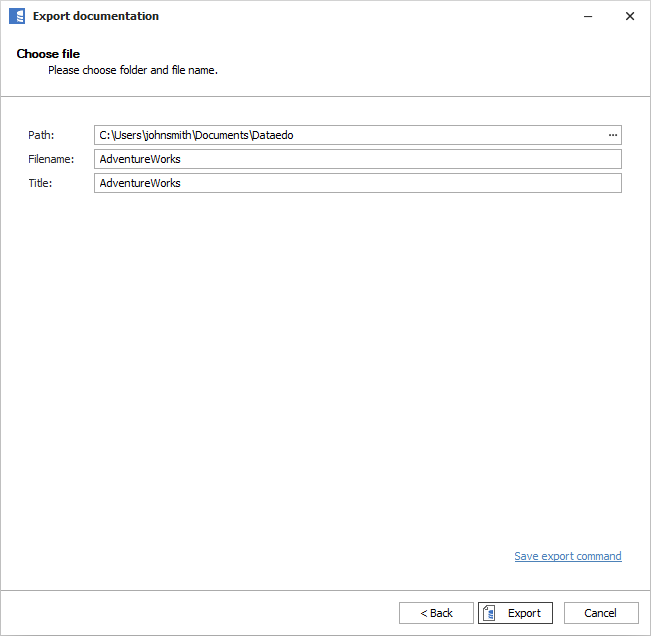
Task: Click blank title bar space left of minimize
Action: coord(400,16)
